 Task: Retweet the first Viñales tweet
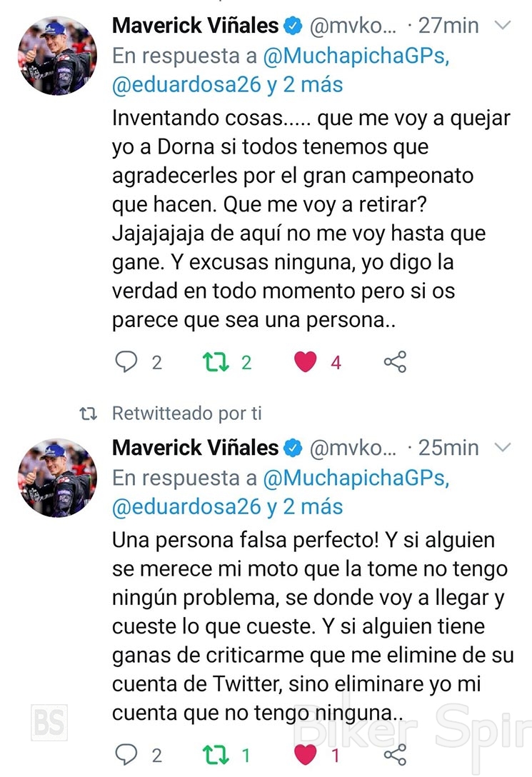214,362
